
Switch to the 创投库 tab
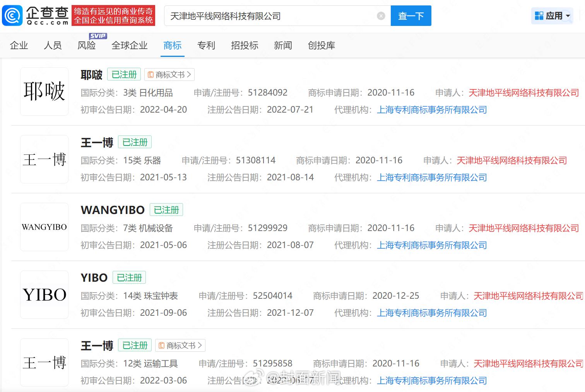coord(322,45)
